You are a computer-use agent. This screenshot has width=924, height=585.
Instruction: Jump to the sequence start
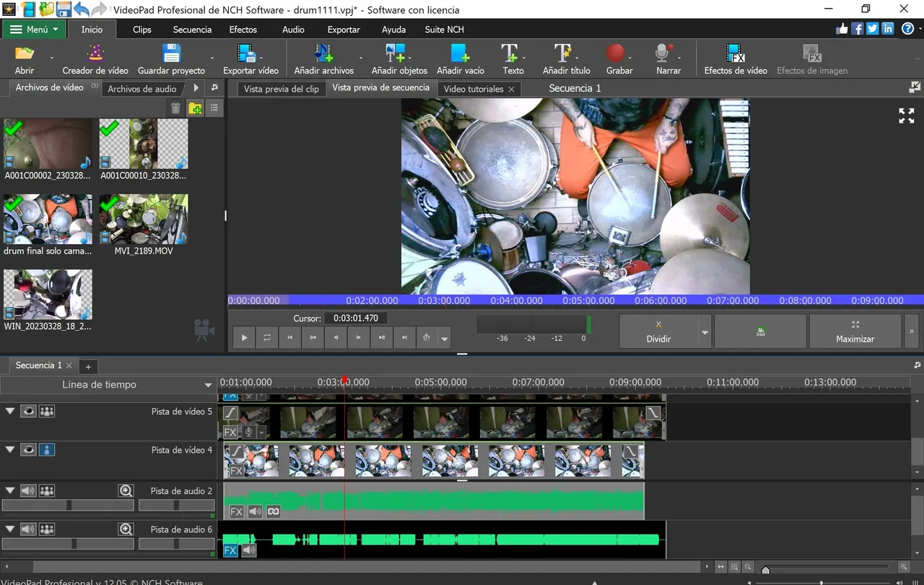tap(289, 337)
